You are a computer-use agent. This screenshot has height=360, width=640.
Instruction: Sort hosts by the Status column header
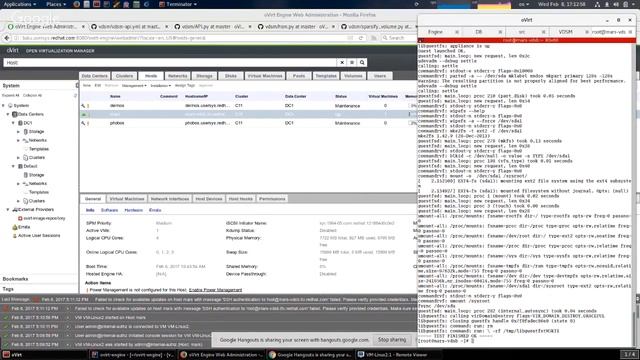coord(341,96)
